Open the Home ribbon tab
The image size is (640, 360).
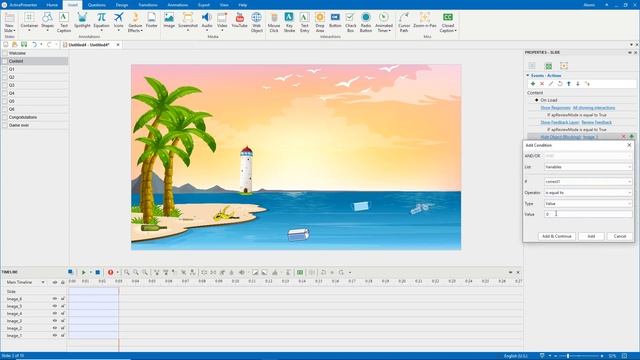click(x=52, y=5)
